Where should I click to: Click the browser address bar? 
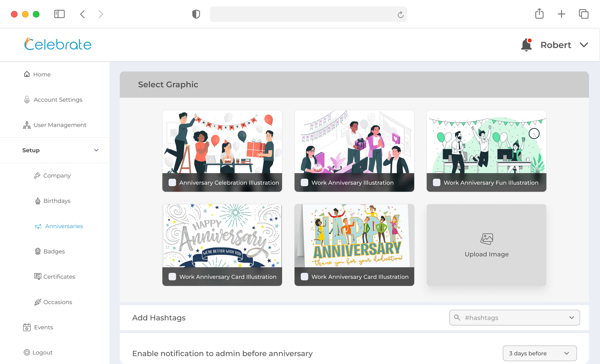pyautogui.click(x=308, y=14)
